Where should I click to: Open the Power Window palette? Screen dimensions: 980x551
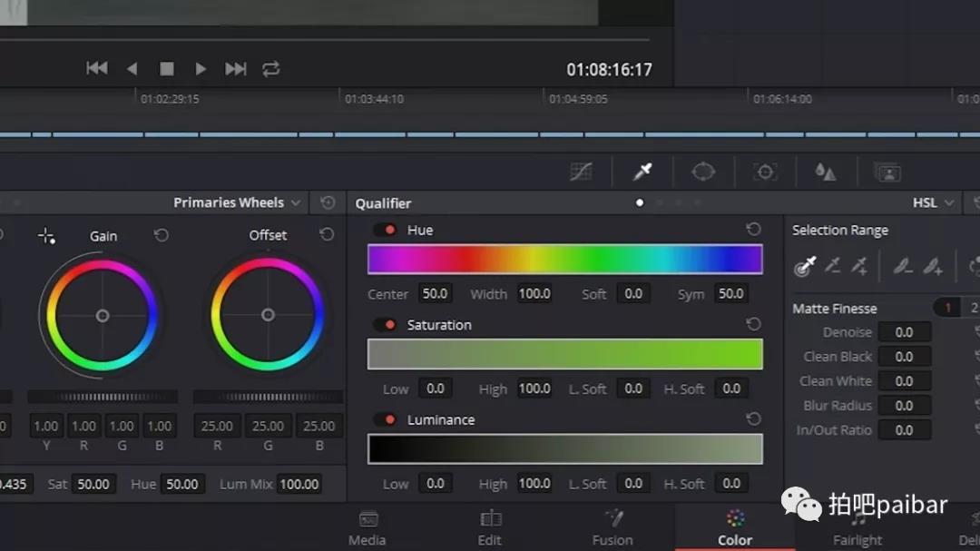(703, 171)
